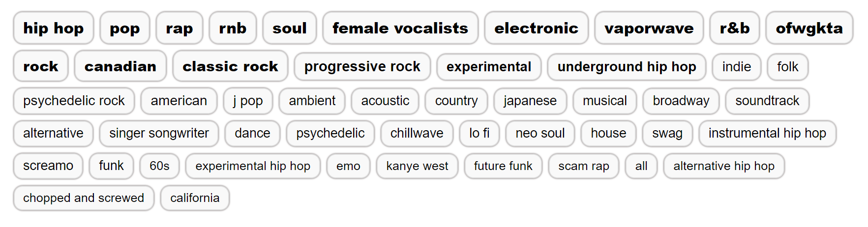Image resolution: width=868 pixels, height=227 pixels.
Task: Choose the singer songwriter tag
Action: pos(159,133)
